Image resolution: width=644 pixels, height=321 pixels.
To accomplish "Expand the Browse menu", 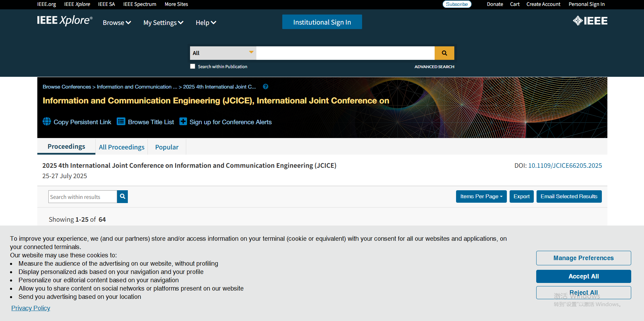I will click(117, 22).
